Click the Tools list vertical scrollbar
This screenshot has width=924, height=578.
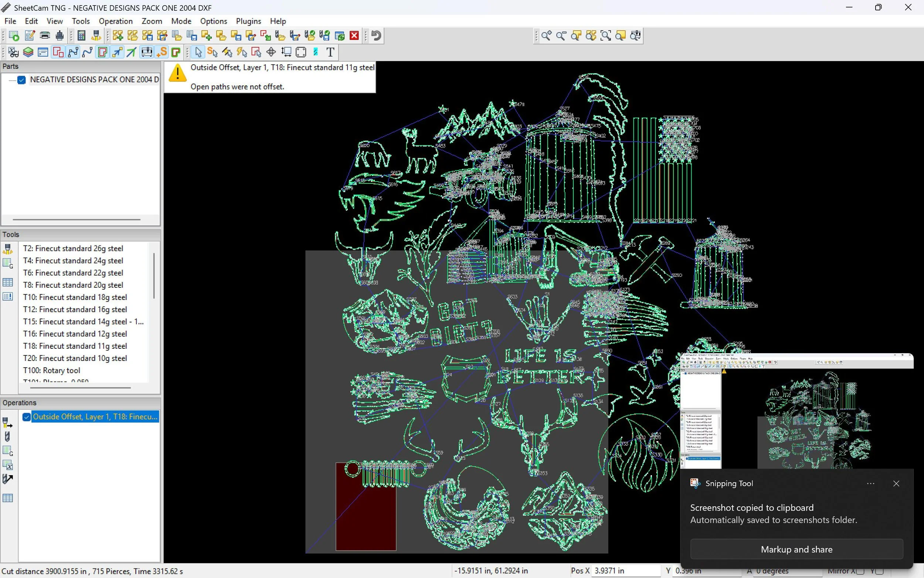click(x=154, y=275)
